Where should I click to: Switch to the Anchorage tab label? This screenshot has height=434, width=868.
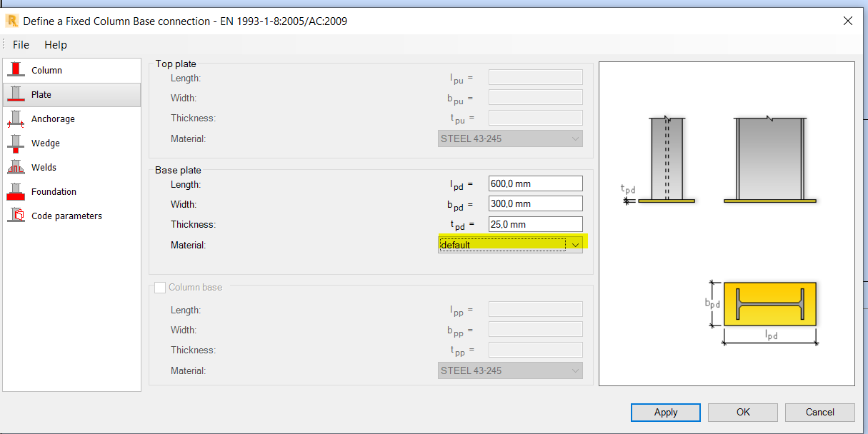(x=53, y=118)
